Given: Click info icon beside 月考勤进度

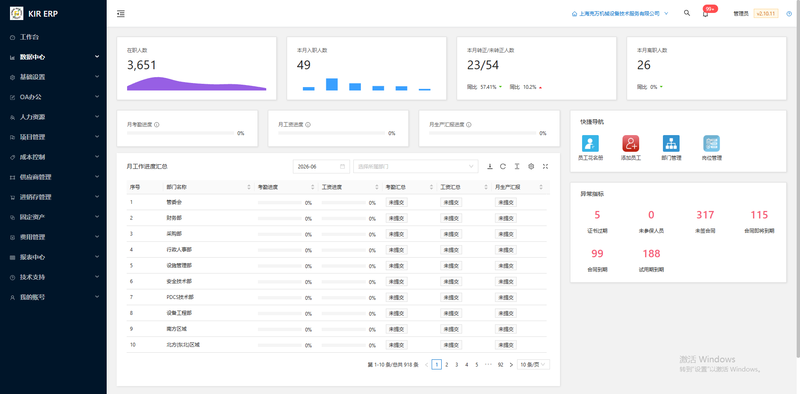Looking at the screenshot, I should click(157, 125).
